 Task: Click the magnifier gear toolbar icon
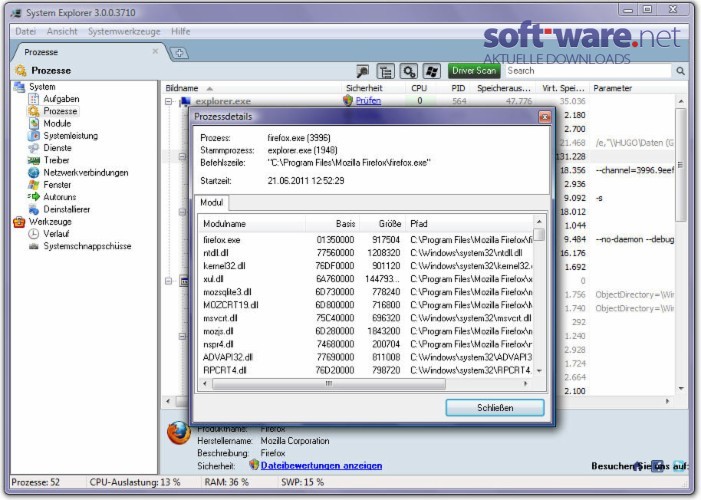click(x=409, y=71)
